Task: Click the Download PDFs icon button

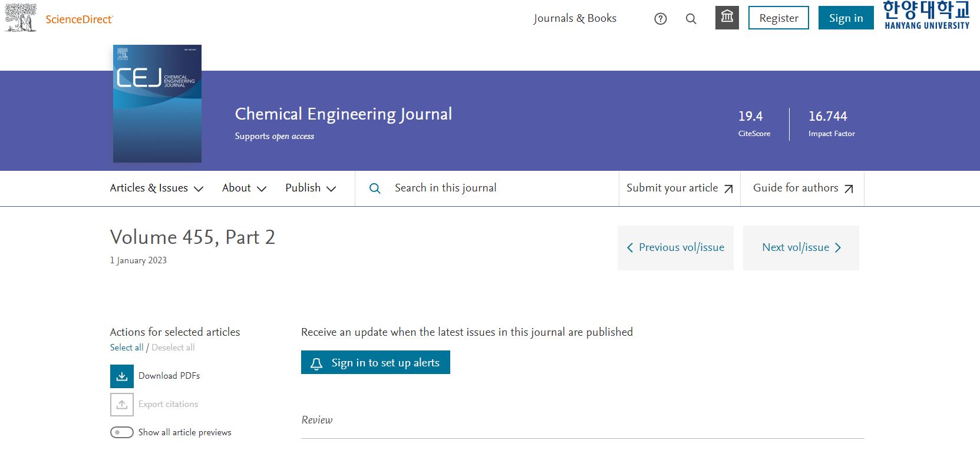Action: click(x=122, y=376)
